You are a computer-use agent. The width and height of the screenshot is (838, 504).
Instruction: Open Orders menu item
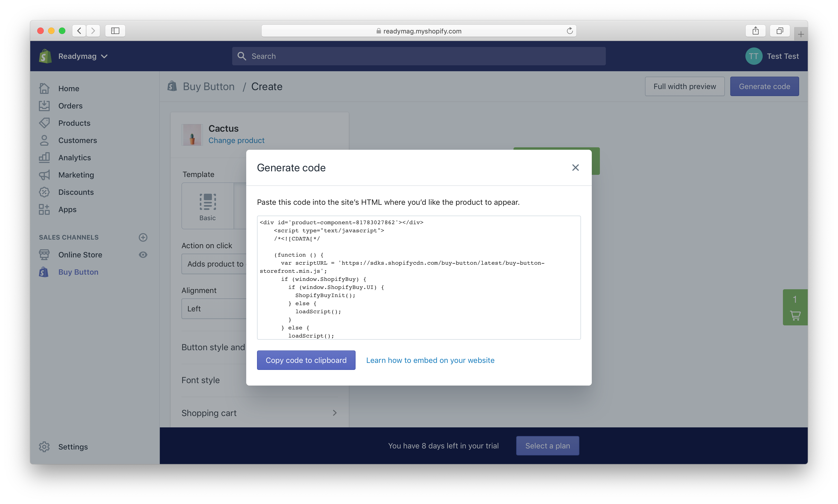coord(70,105)
